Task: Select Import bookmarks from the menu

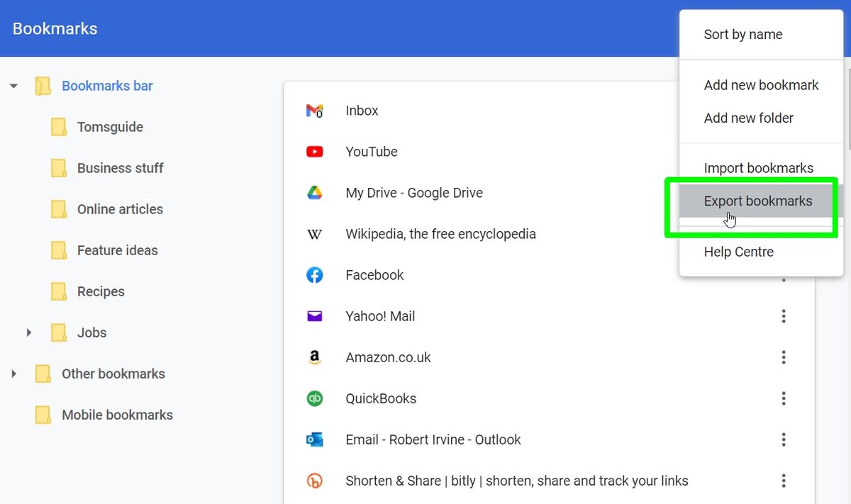Action: 758,168
